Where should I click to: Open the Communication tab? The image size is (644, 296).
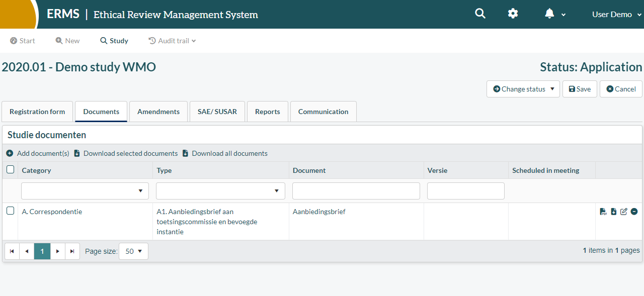(324, 112)
